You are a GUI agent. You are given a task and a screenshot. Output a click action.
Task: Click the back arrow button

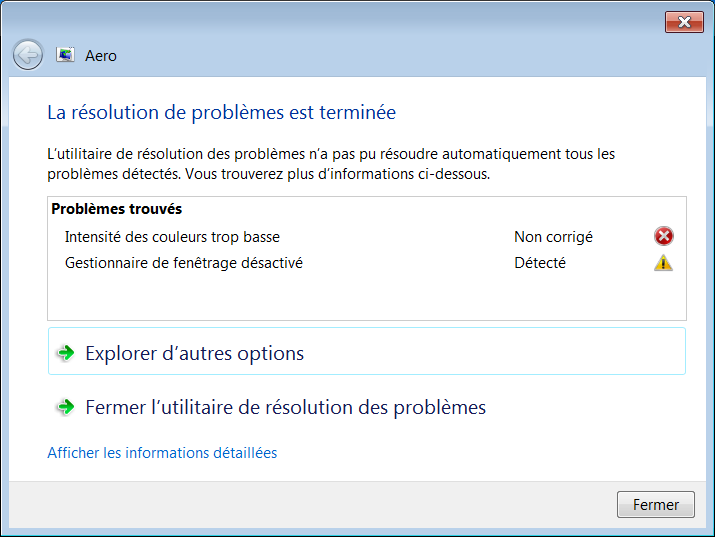pos(28,55)
